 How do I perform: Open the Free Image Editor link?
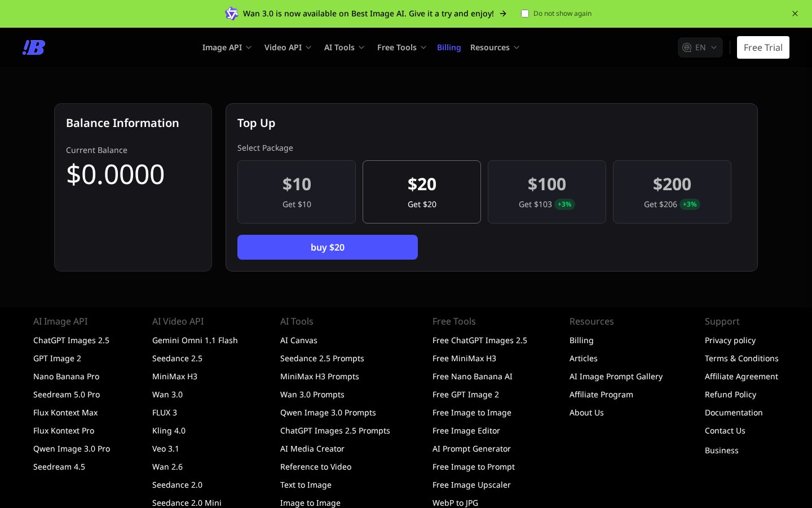pyautogui.click(x=466, y=431)
